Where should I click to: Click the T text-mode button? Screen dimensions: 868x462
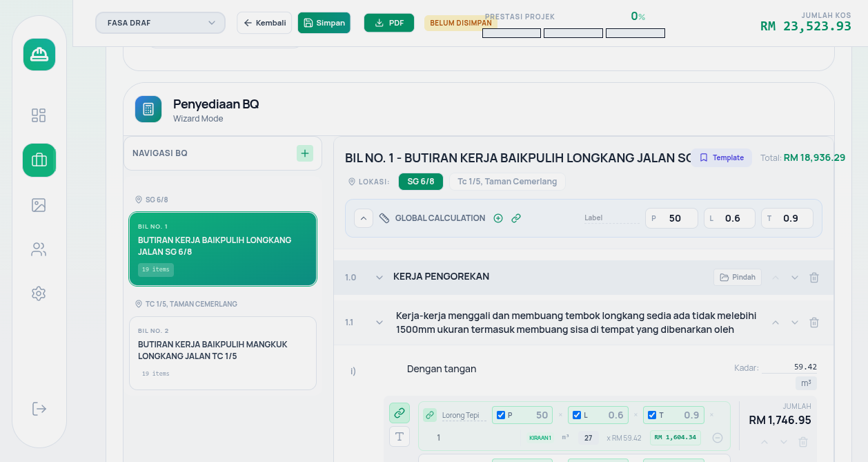tap(400, 436)
